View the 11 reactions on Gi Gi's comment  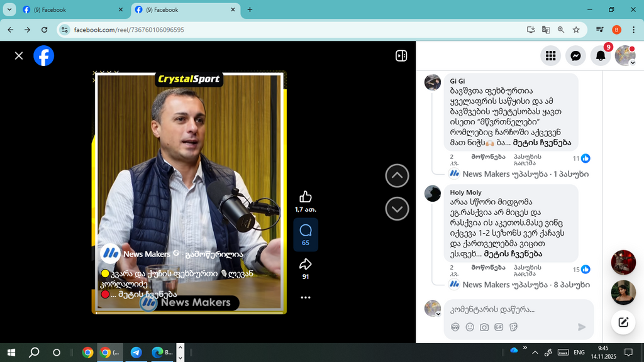pos(582,158)
